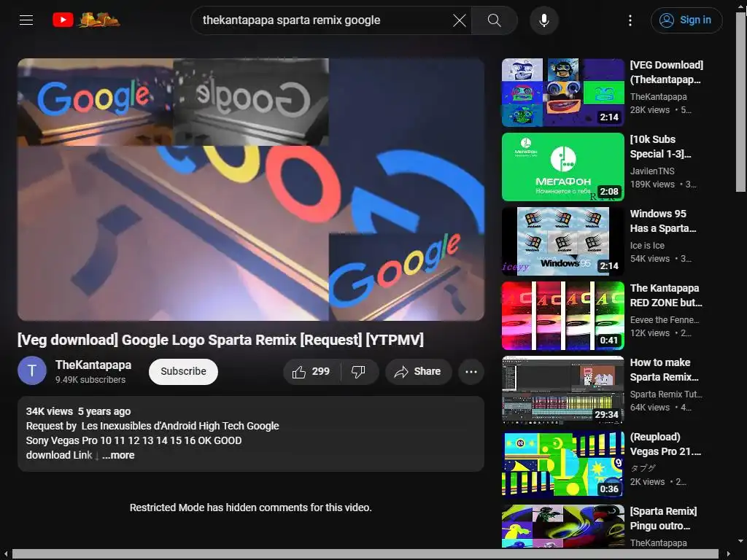
Task: Open '[Sparta Remix] Pingu outro' title
Action: tap(663, 518)
